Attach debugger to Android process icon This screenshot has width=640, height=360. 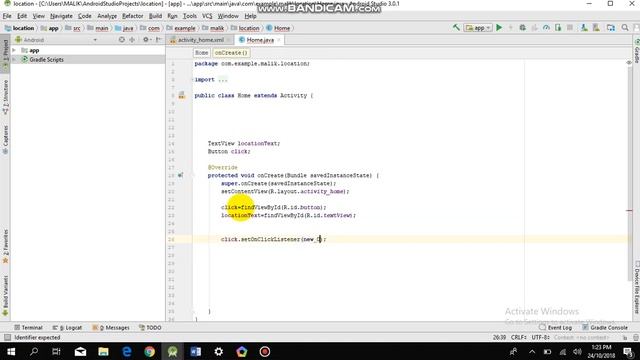558,28
